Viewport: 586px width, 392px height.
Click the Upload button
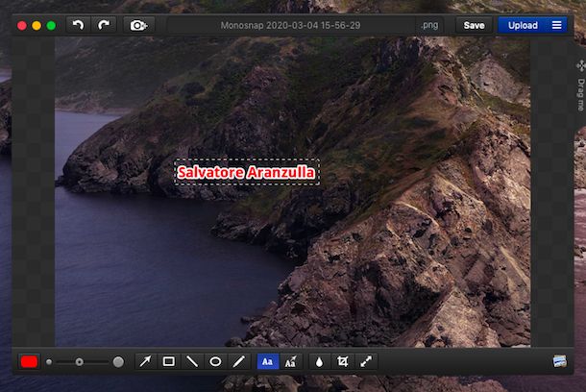pos(523,25)
